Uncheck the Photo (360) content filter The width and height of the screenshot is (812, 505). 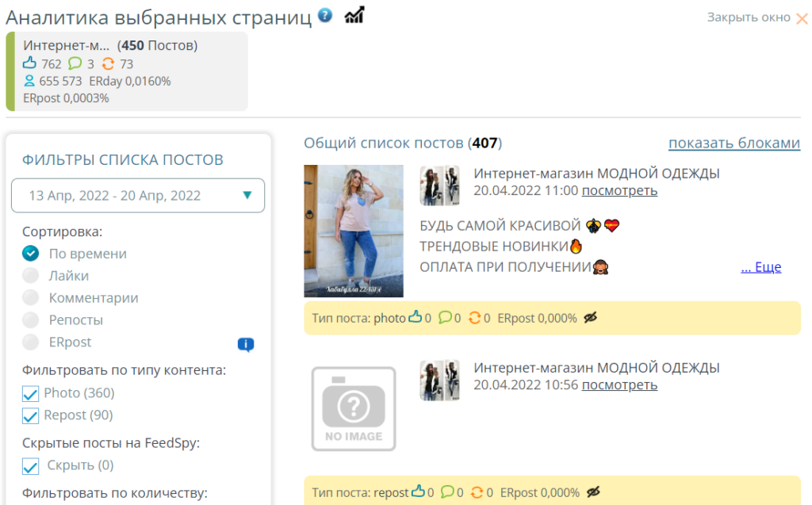31,393
